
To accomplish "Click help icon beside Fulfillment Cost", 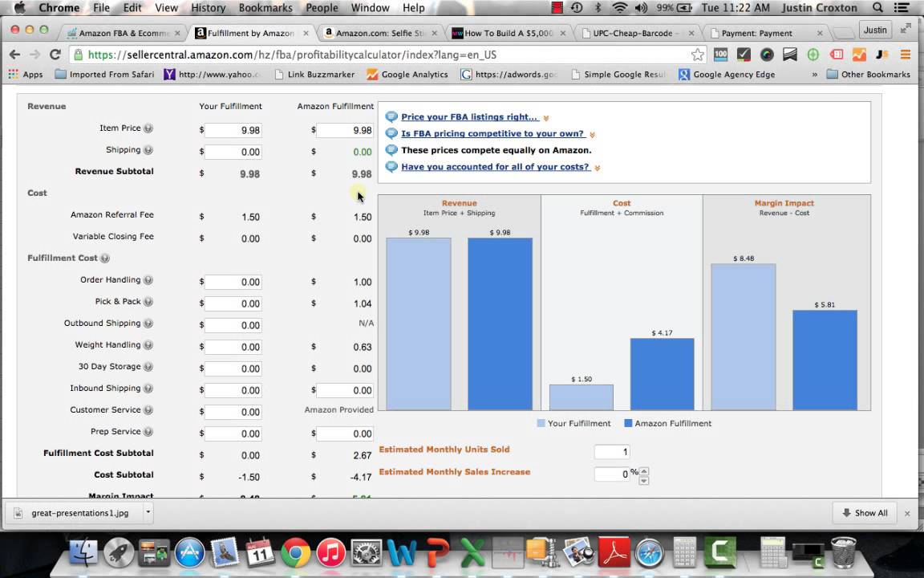I will click(105, 258).
